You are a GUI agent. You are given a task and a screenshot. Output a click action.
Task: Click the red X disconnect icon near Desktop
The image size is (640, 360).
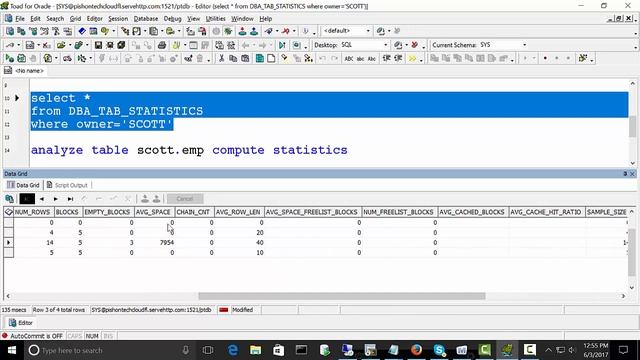pos(414,45)
